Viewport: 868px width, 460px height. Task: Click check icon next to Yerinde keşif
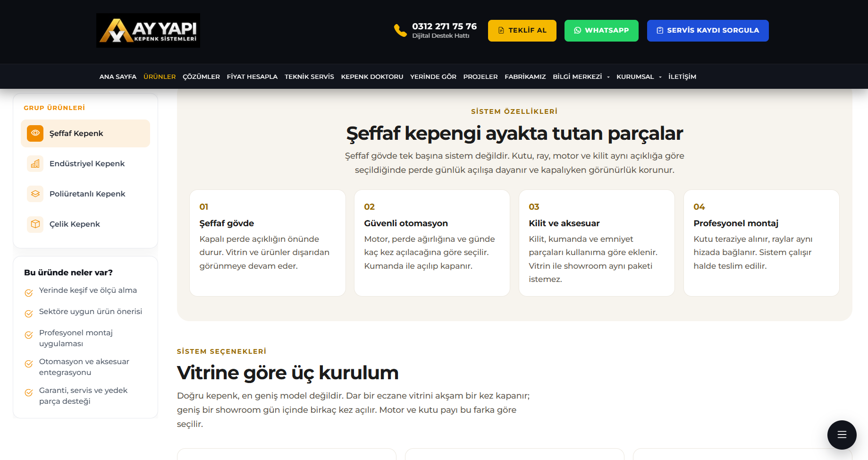pyautogui.click(x=29, y=293)
